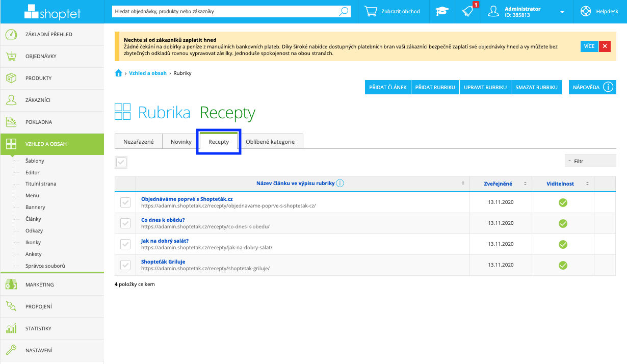Open the Objednáváme poprvé s Shopteťák.cz article link
Screen dimensions: 627x364
click(x=187, y=199)
